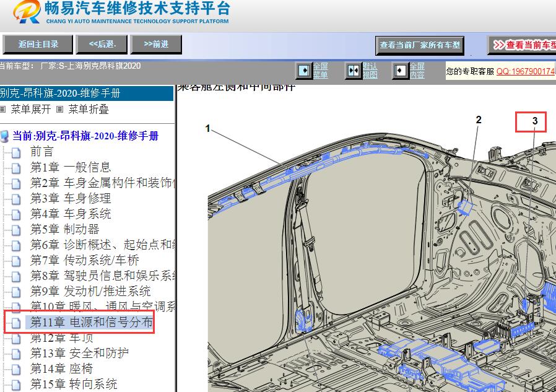The height and width of the screenshot is (392, 556).
Task: Open 第6章 诊断概述 chapter
Action: coord(103,245)
